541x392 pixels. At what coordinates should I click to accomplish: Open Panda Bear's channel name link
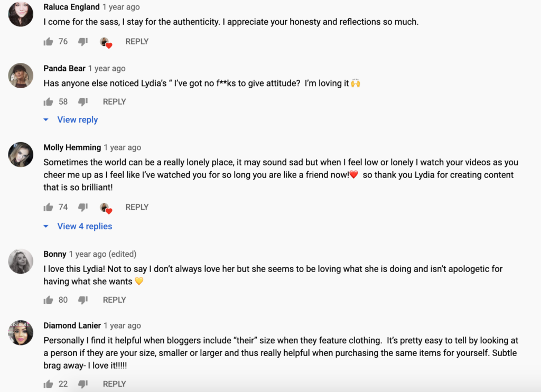click(64, 69)
